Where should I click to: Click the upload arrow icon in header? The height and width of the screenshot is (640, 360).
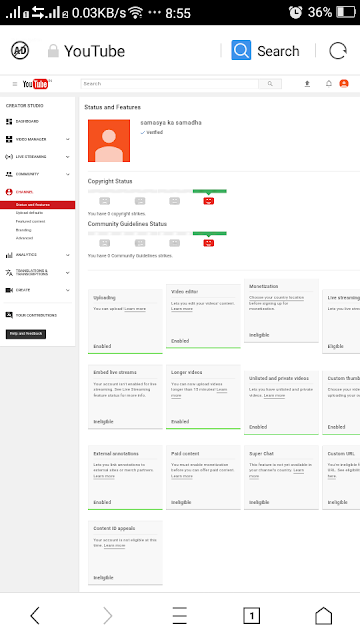click(307, 84)
